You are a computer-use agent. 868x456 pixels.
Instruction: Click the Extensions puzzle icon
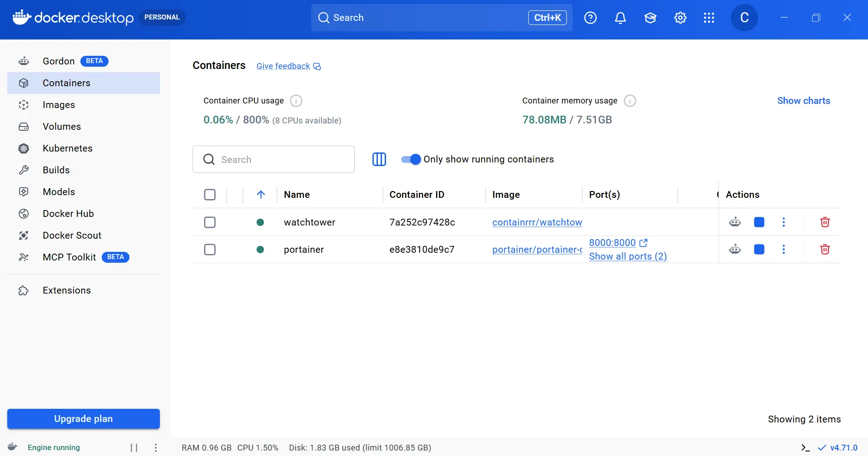(24, 290)
